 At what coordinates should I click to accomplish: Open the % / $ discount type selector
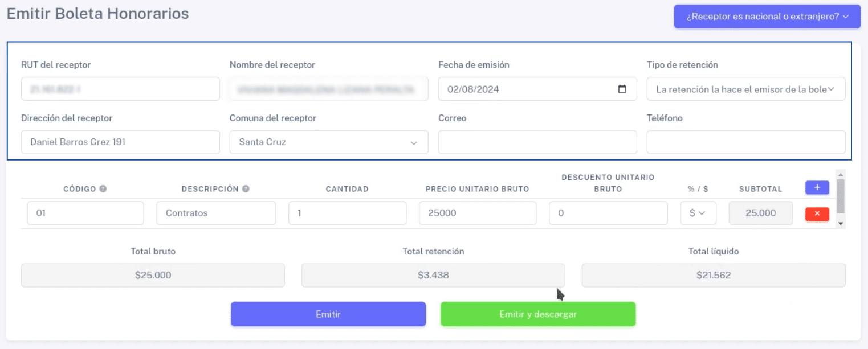(698, 213)
